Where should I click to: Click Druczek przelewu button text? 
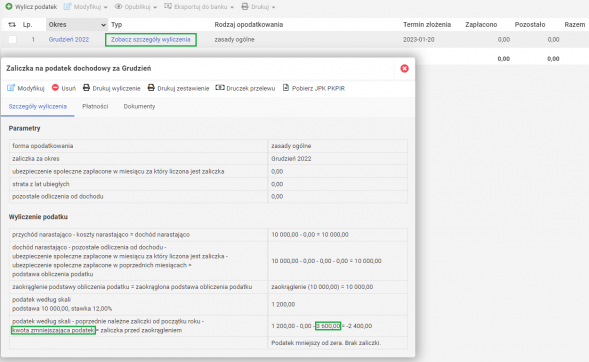(x=251, y=88)
